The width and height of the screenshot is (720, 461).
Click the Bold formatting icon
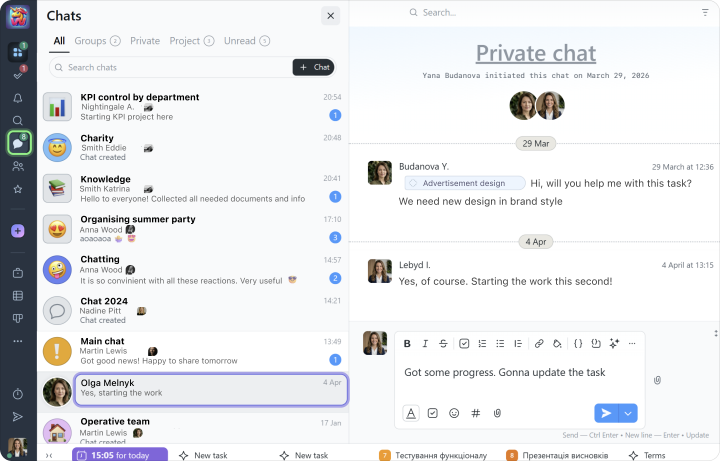coord(407,344)
